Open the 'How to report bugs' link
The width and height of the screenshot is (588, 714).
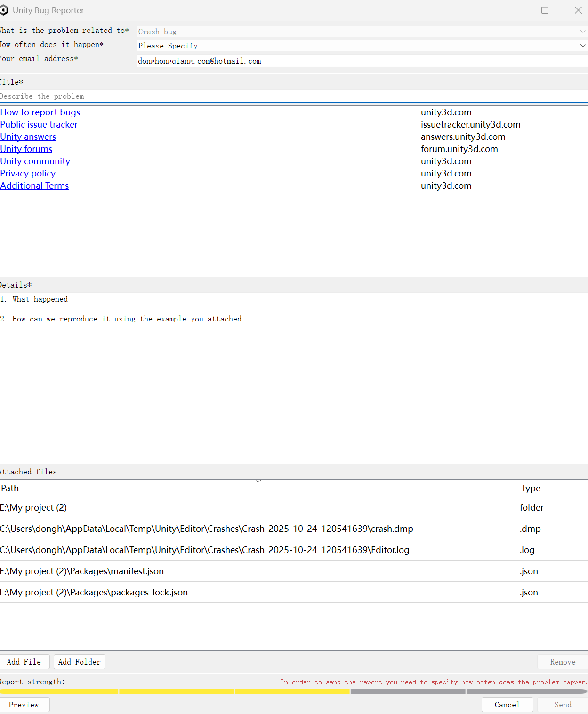(40, 112)
